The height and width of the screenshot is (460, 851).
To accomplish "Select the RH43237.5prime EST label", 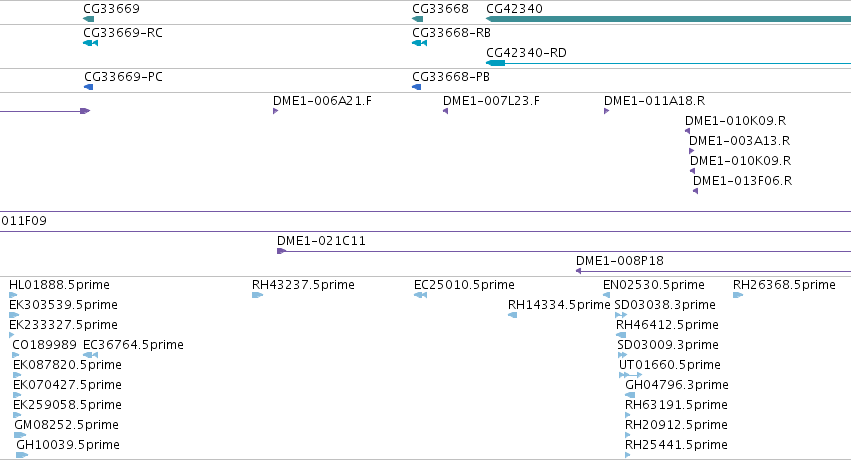I will coord(303,285).
